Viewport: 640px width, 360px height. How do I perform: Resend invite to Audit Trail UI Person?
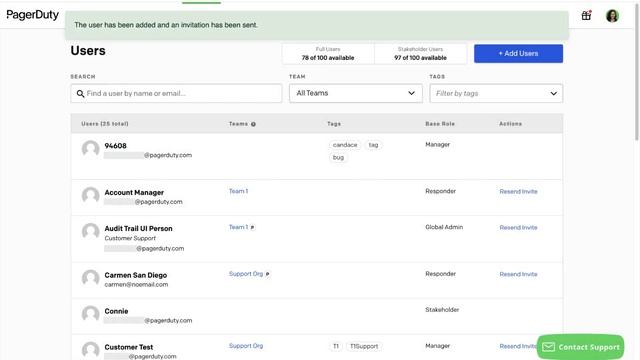pos(518,227)
